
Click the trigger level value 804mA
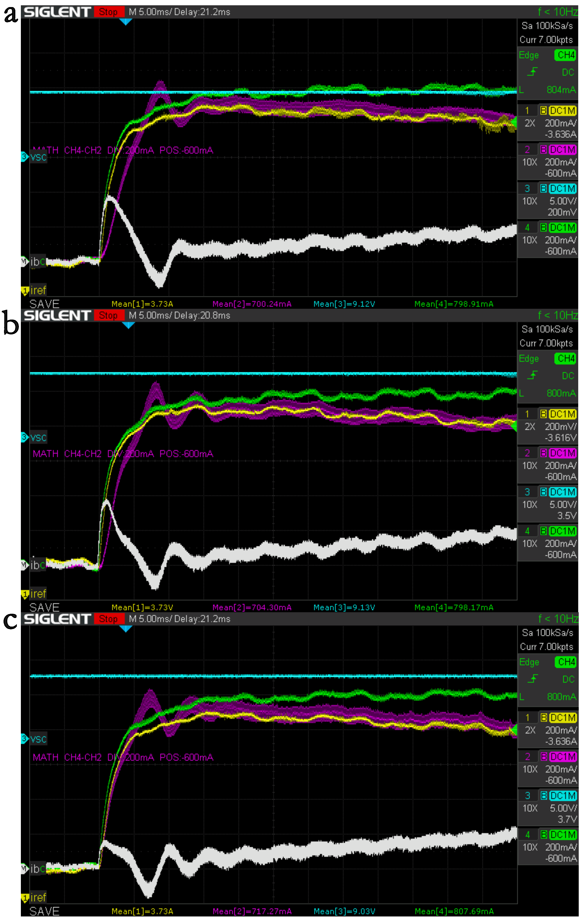[x=561, y=90]
